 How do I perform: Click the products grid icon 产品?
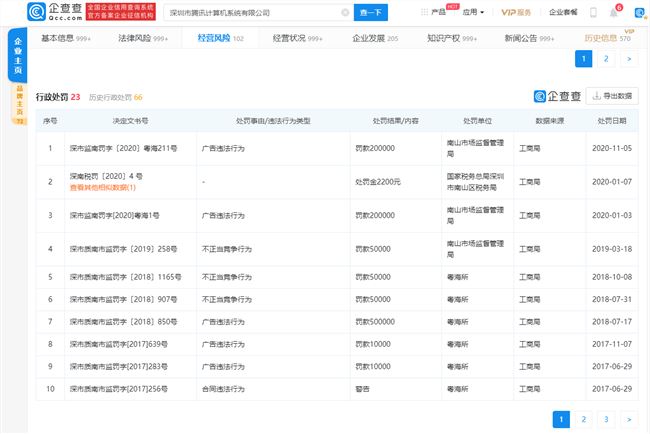tap(433, 12)
